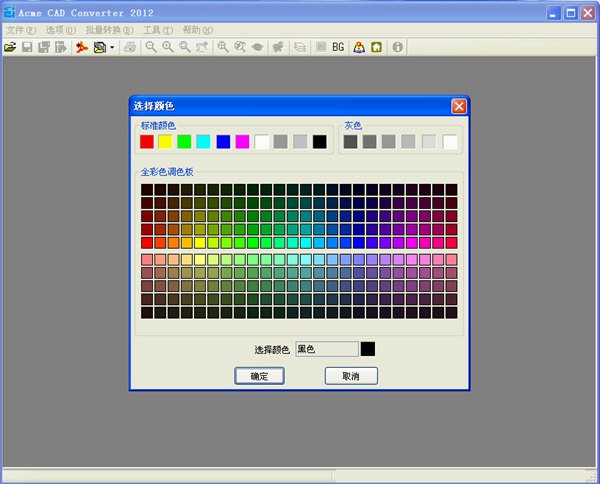Open dropdown arrow beside batch convert icon
Screen dimensions: 600x484
(x=112, y=47)
